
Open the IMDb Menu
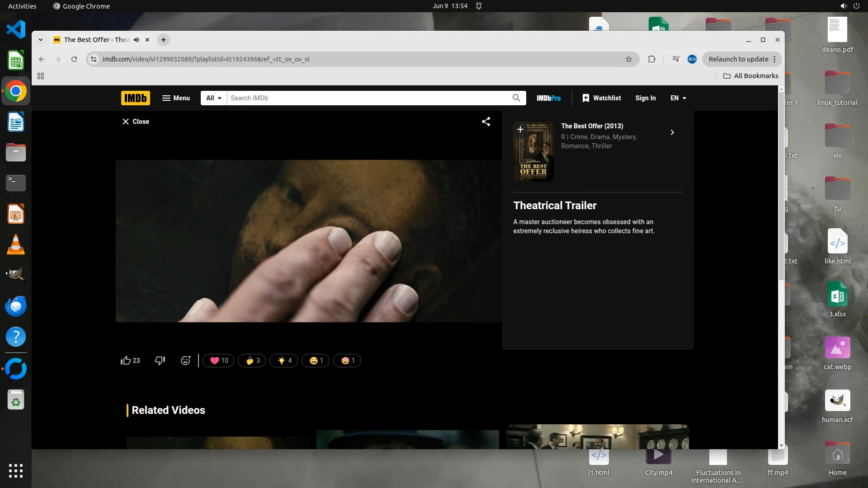click(x=176, y=98)
